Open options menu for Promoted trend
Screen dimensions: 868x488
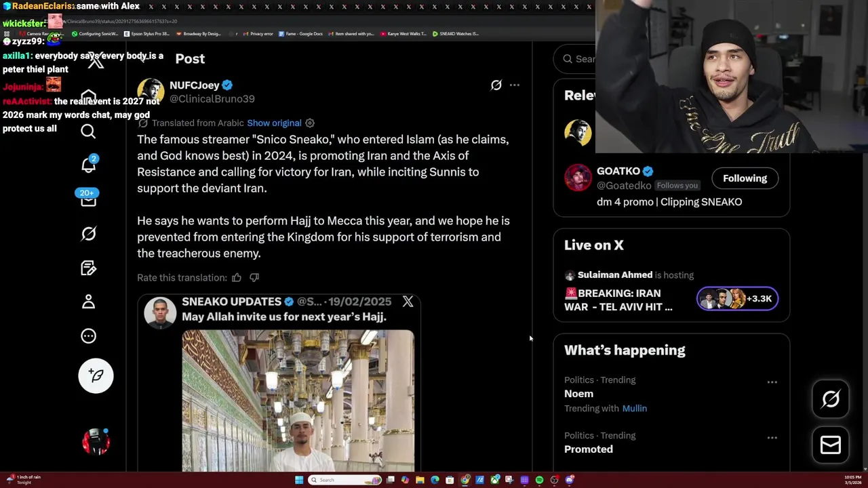click(x=772, y=438)
